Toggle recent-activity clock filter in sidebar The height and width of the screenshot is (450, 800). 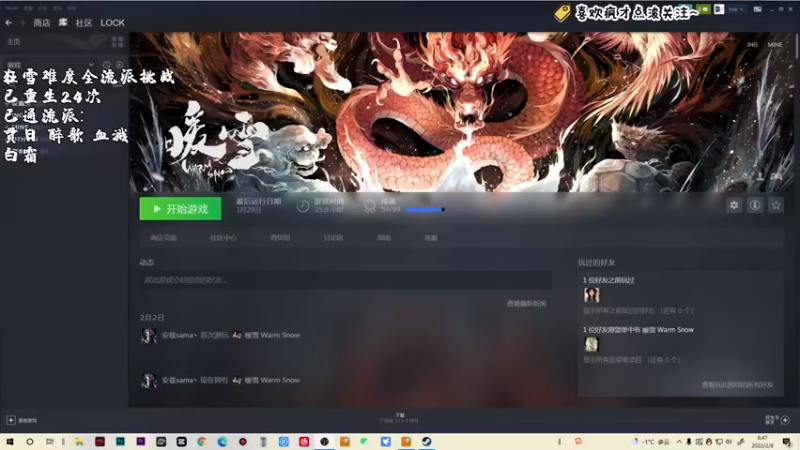107,65
